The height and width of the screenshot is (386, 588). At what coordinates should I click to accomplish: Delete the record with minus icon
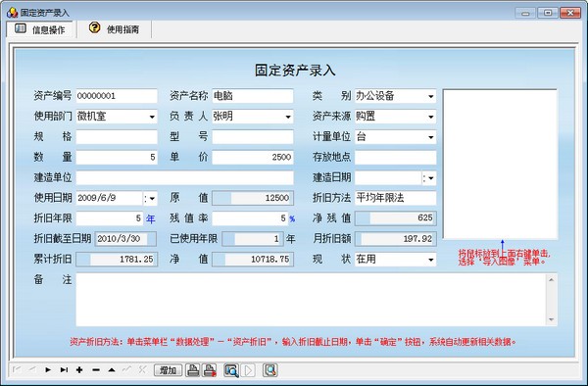click(x=96, y=370)
